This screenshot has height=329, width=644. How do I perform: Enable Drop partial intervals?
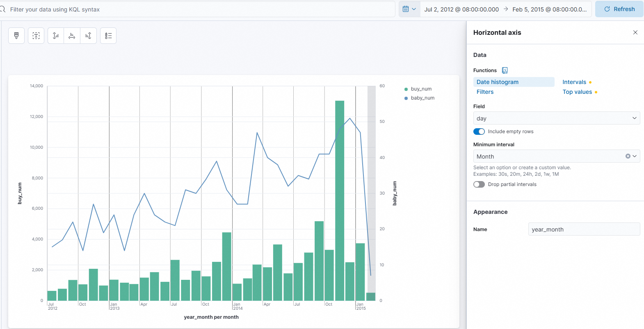click(479, 184)
